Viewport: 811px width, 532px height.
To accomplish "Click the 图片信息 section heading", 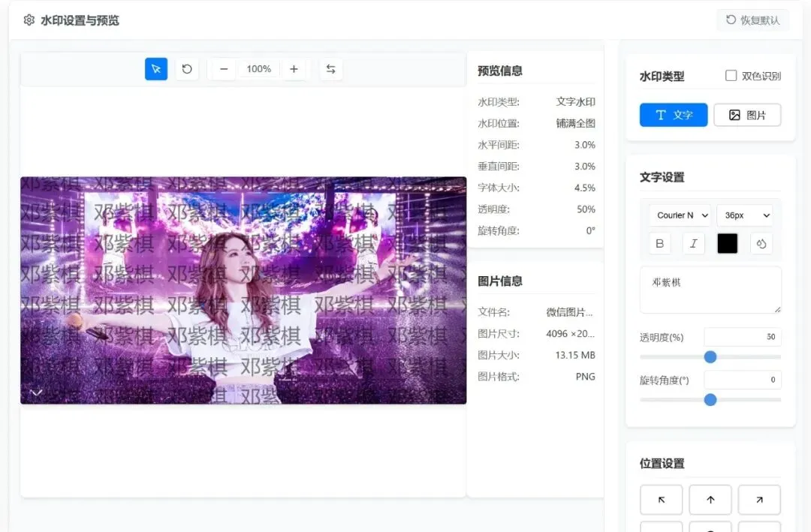I will click(x=499, y=281).
